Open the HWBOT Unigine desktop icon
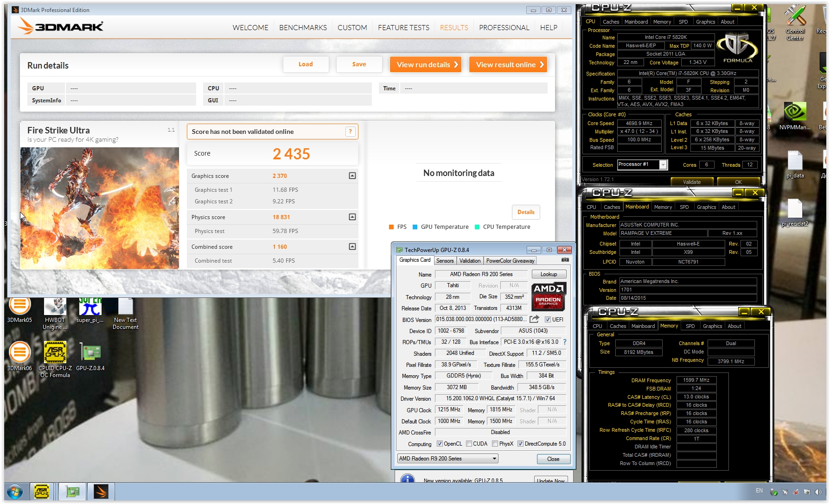Screen dimensions: 830x504 tap(55, 314)
